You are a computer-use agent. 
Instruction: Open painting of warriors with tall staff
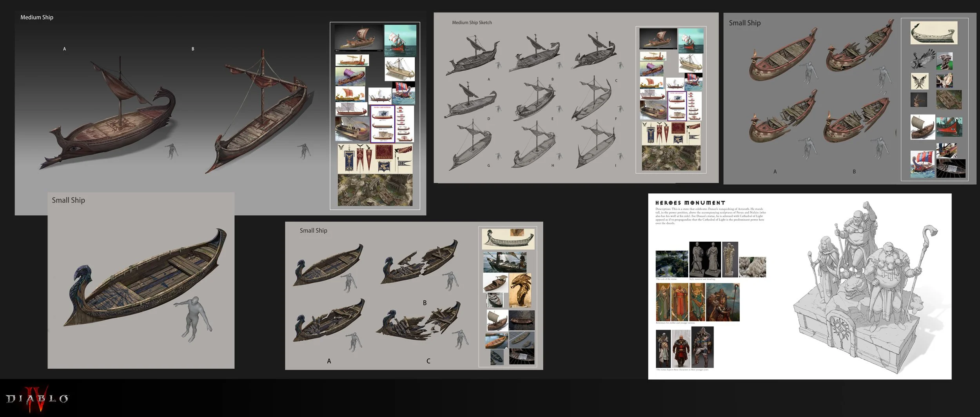point(723,302)
